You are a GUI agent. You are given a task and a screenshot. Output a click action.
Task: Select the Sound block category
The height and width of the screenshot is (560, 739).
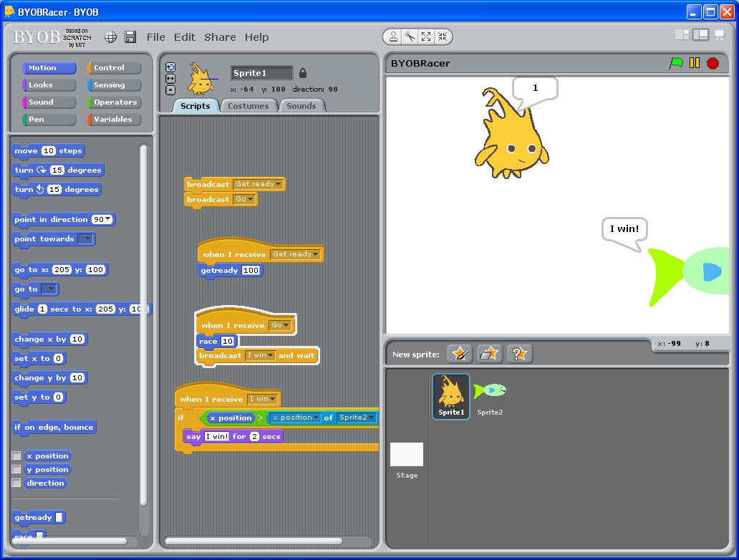coord(49,102)
